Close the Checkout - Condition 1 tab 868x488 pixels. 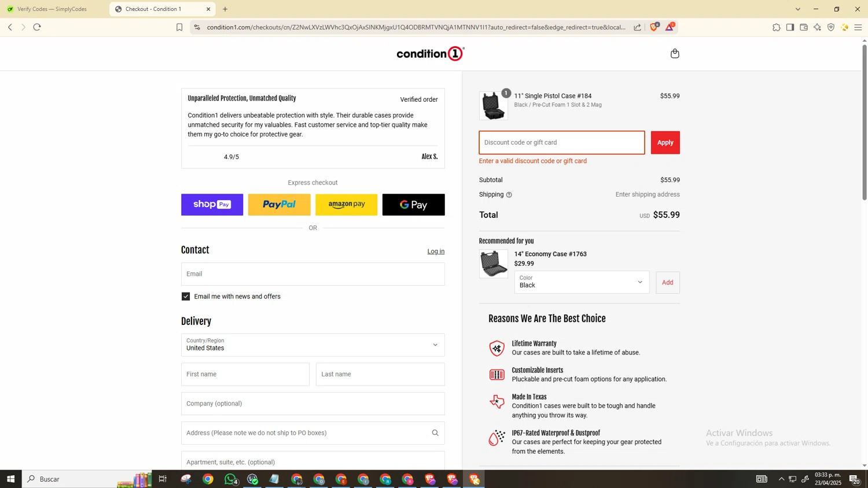208,9
